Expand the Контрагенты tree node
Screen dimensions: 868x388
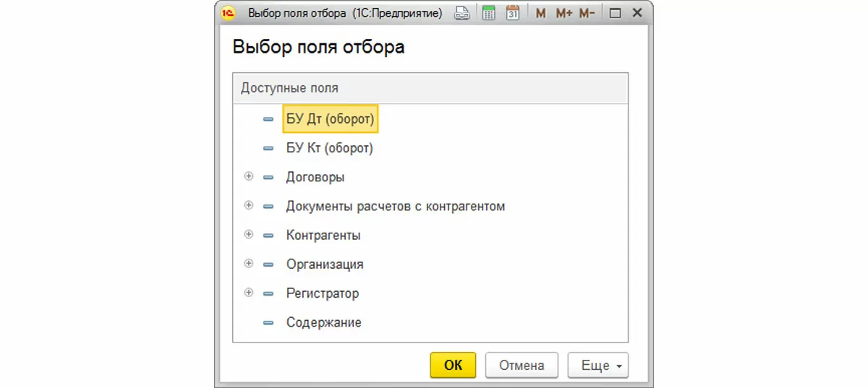249,234
